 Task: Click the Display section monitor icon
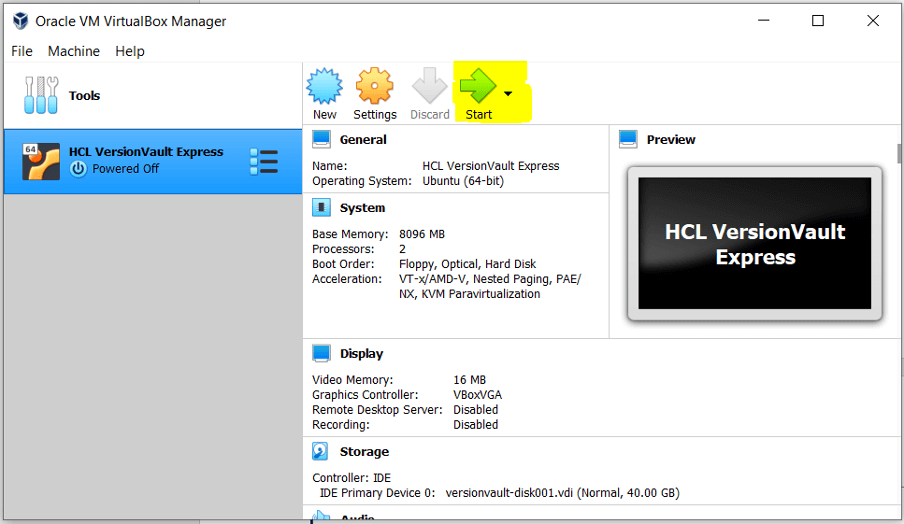tap(321, 353)
